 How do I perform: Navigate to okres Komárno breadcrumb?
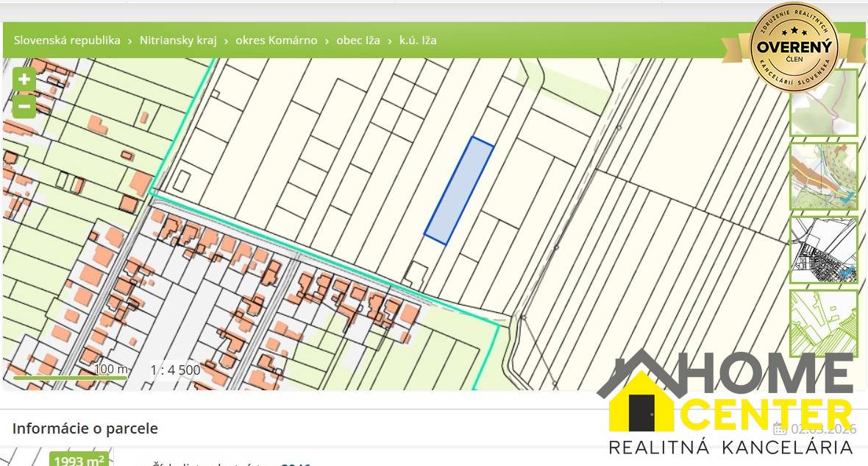[x=277, y=40]
